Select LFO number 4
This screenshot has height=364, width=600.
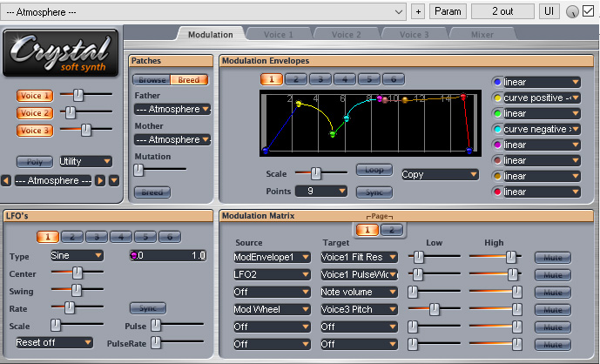[x=121, y=237]
